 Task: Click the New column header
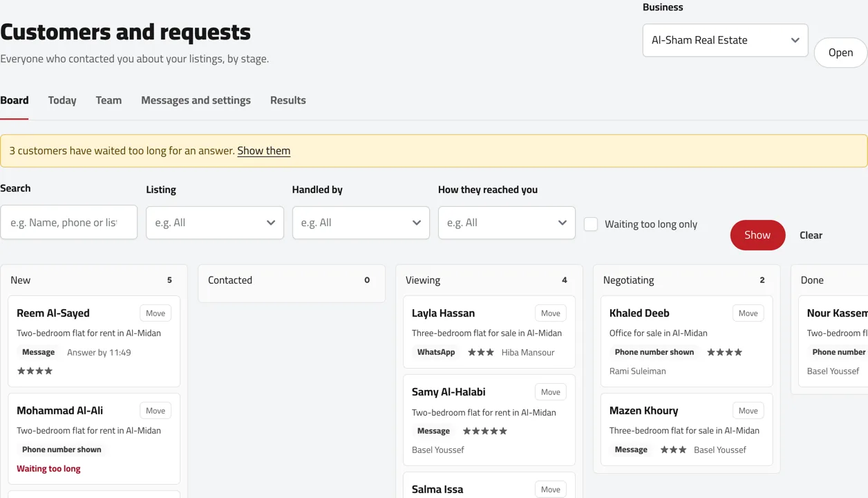(20, 280)
